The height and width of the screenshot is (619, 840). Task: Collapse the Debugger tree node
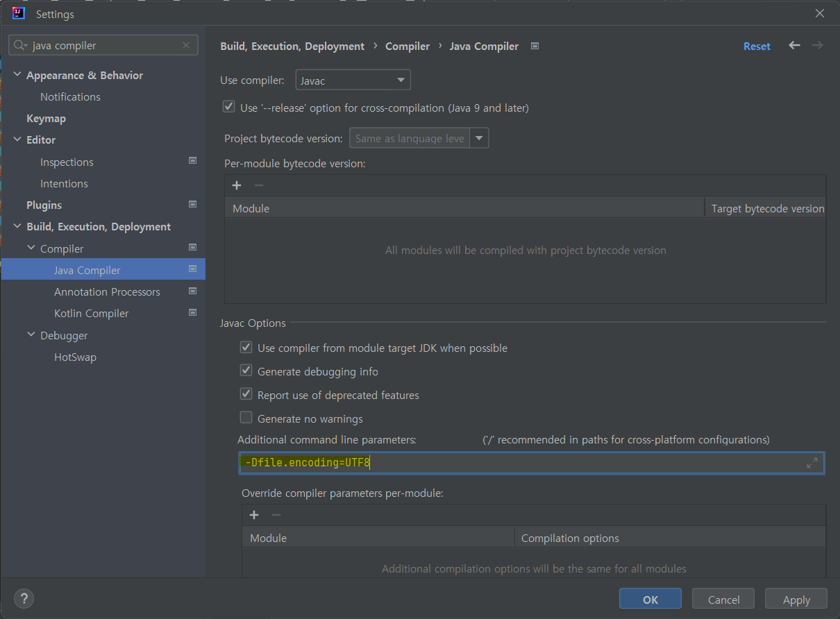(x=31, y=335)
